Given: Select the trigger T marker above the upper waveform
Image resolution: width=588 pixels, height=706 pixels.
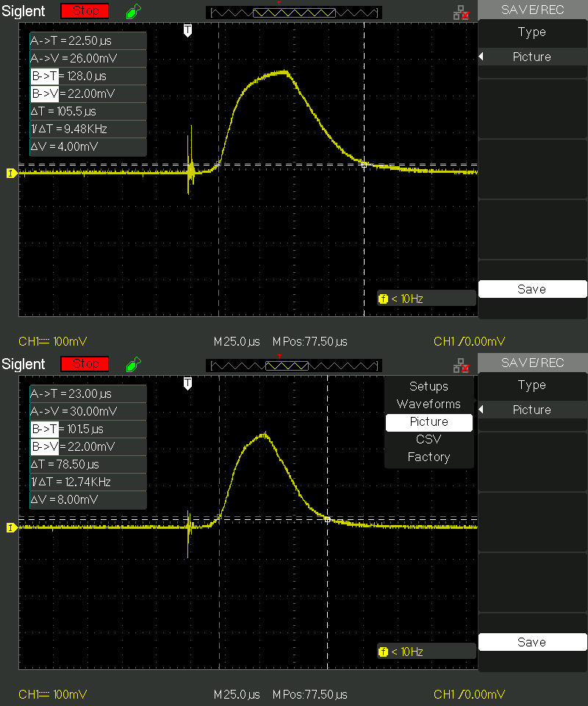Looking at the screenshot, I should click(x=188, y=29).
